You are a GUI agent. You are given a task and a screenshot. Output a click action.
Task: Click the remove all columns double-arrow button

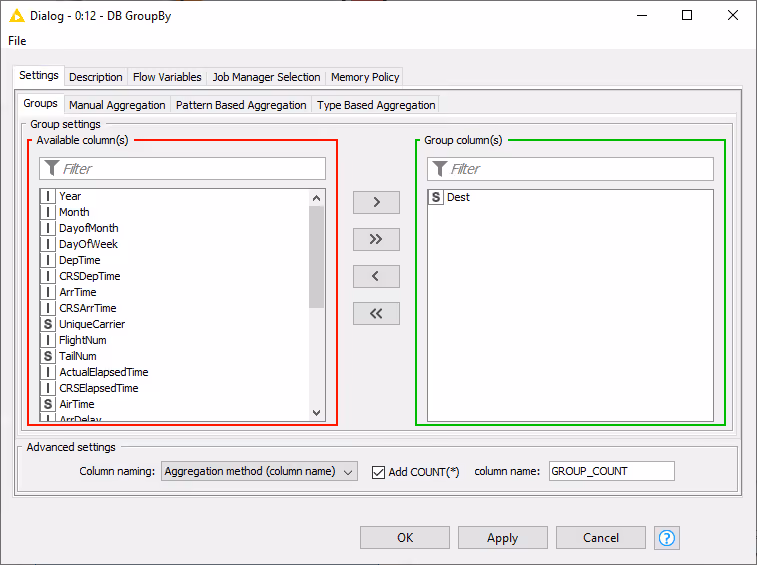click(376, 313)
